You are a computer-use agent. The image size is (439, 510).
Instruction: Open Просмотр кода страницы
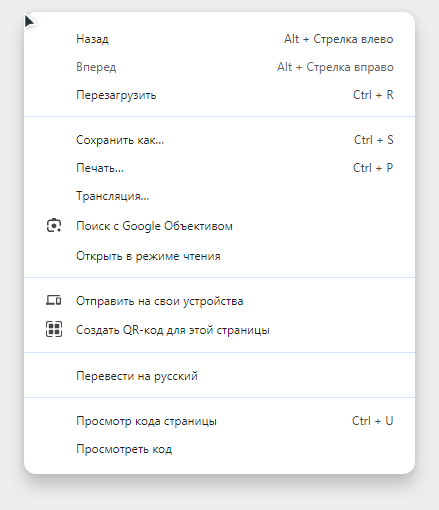(x=219, y=421)
